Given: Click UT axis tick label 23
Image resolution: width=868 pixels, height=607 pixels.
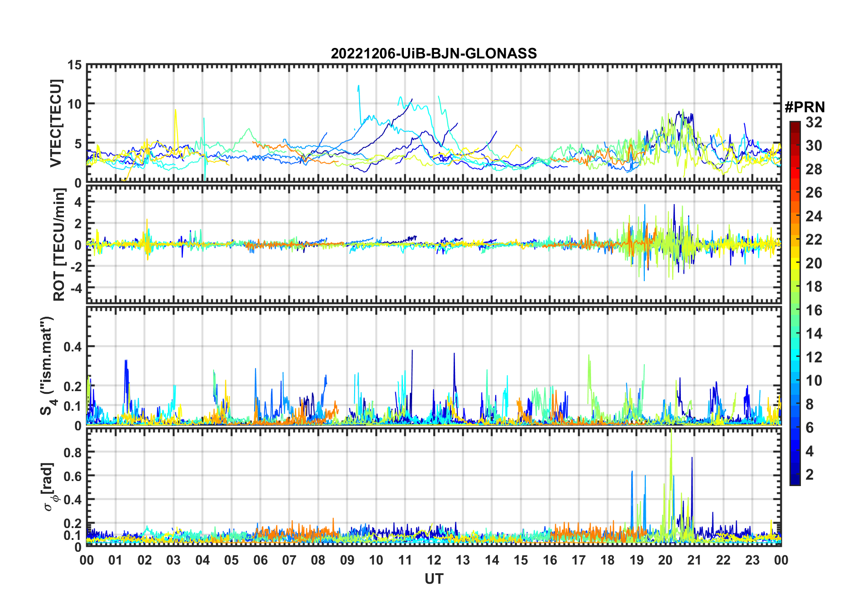Looking at the screenshot, I should (753, 560).
